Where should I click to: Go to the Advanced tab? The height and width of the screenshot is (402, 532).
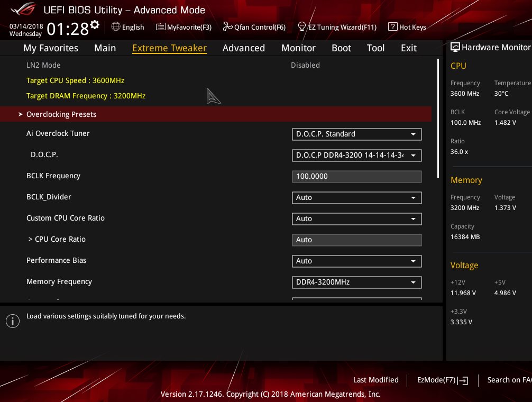[x=244, y=48]
